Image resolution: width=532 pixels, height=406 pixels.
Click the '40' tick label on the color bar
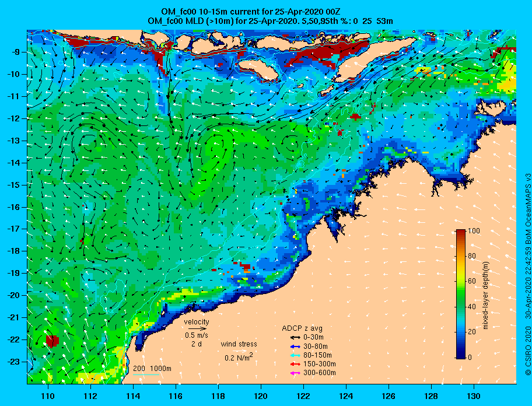click(x=471, y=307)
